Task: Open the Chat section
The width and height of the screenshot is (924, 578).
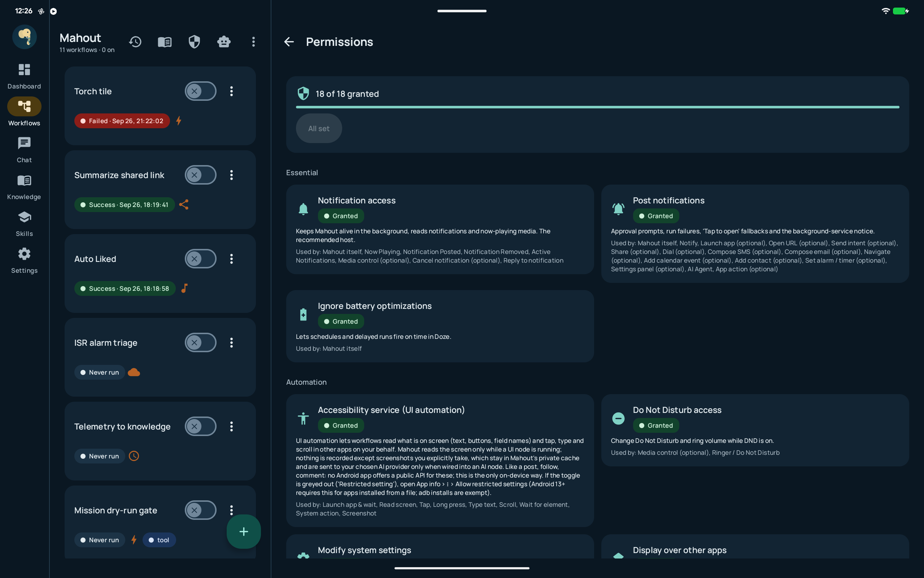Action: point(25,150)
